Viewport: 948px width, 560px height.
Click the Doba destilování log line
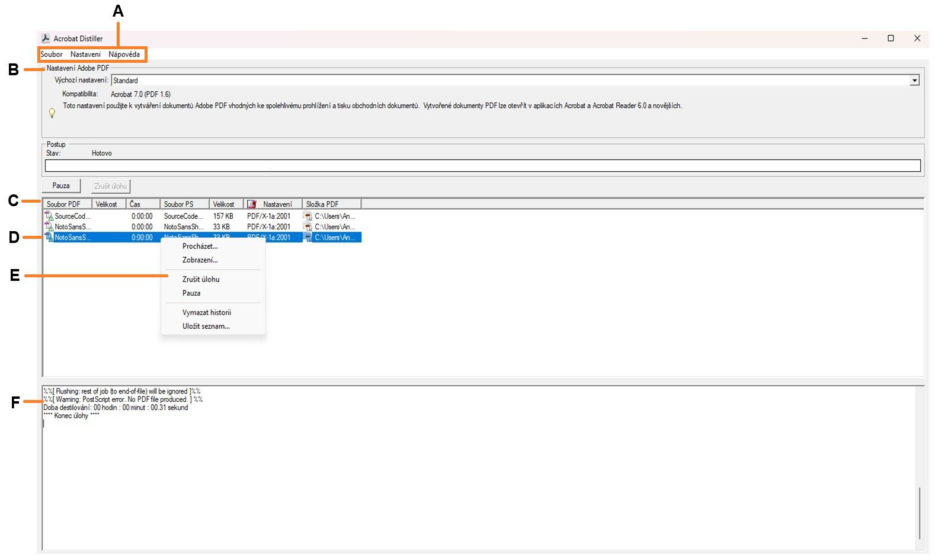tap(116, 408)
